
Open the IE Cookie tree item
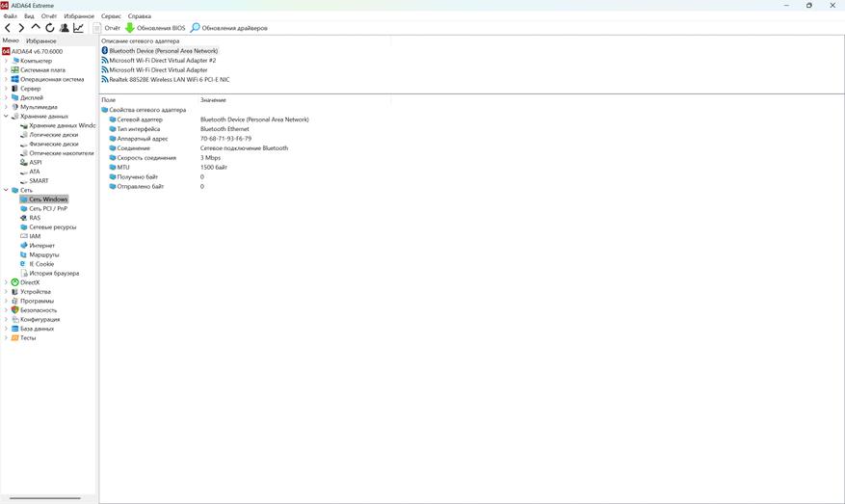pos(38,264)
